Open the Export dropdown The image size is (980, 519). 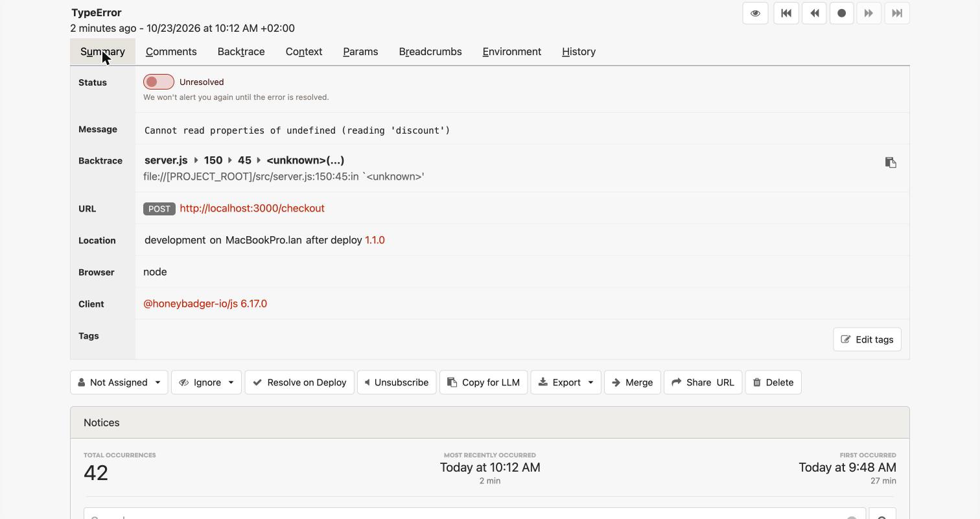[566, 382]
